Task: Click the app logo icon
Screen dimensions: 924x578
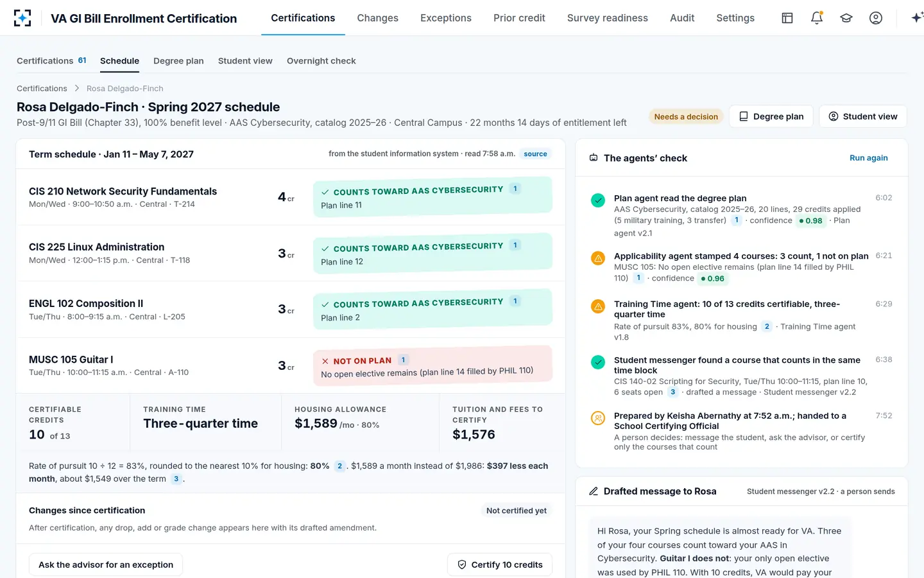Action: [22, 18]
